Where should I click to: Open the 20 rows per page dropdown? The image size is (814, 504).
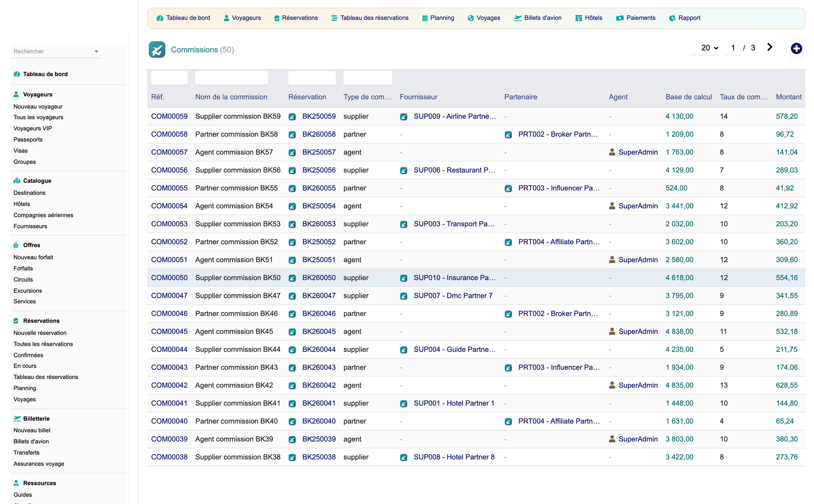(x=709, y=48)
